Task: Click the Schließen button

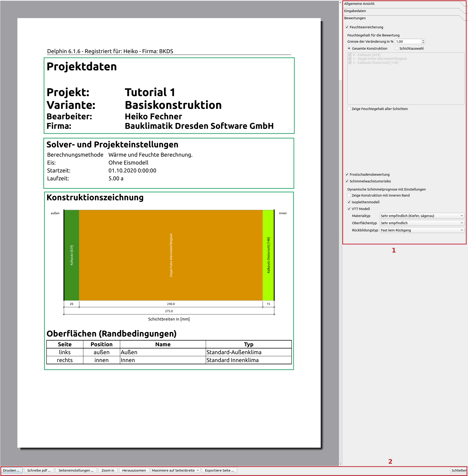Action: click(x=458, y=470)
